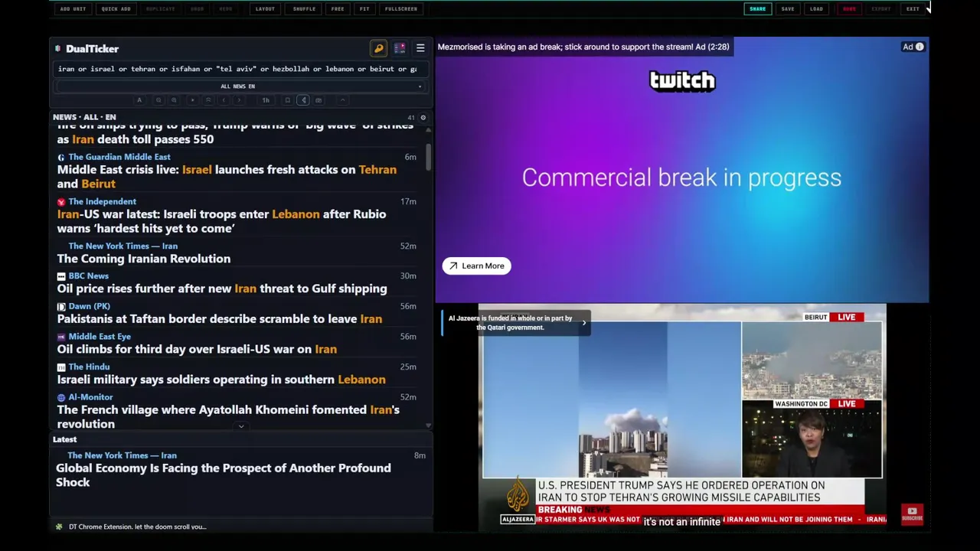
Task: Click SHUFFLE in top bar
Action: coord(304,9)
